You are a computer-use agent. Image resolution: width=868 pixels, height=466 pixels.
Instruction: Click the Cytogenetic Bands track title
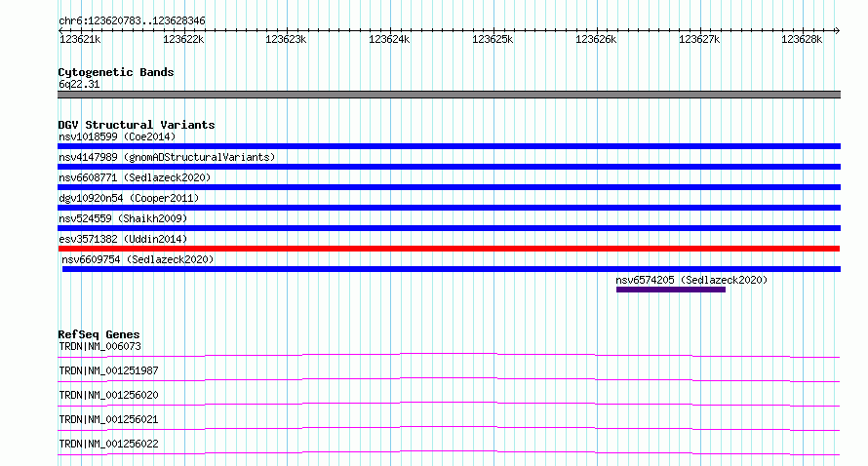pyautogui.click(x=116, y=72)
